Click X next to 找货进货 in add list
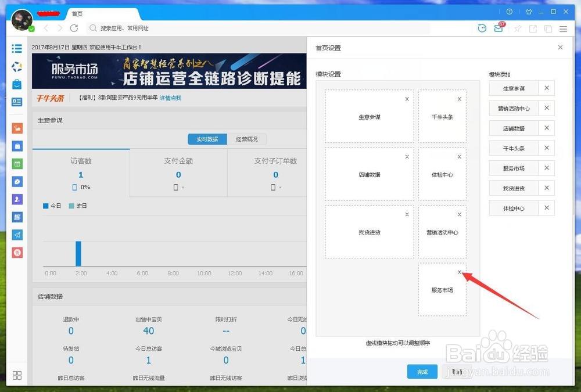The width and height of the screenshot is (581, 392). [547, 188]
